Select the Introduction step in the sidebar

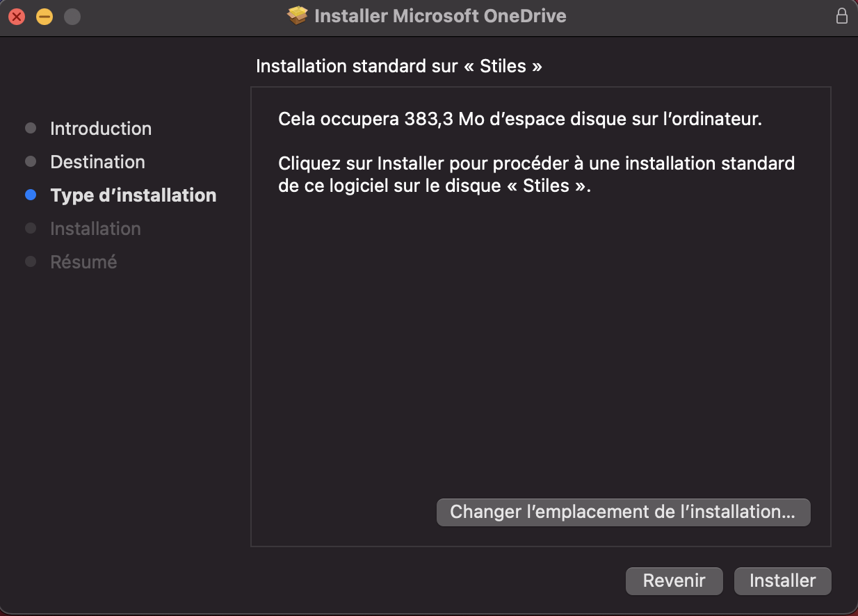click(101, 129)
